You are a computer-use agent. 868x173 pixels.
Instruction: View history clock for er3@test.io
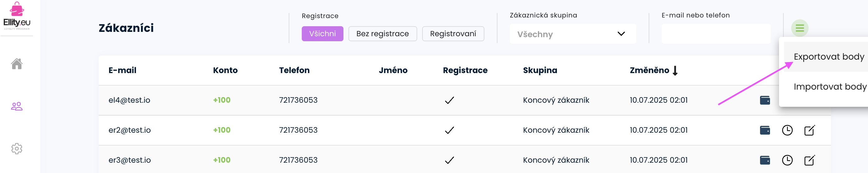pyautogui.click(x=787, y=160)
